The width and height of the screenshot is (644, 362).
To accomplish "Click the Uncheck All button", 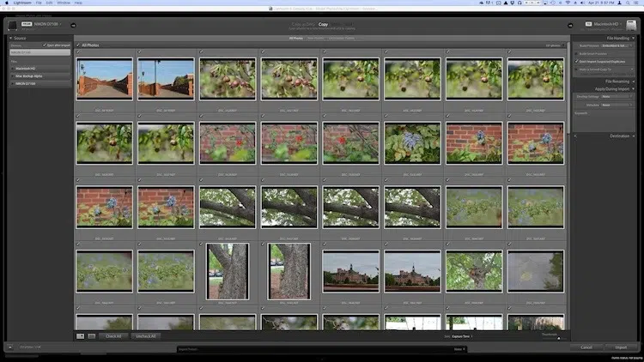I will click(146, 336).
